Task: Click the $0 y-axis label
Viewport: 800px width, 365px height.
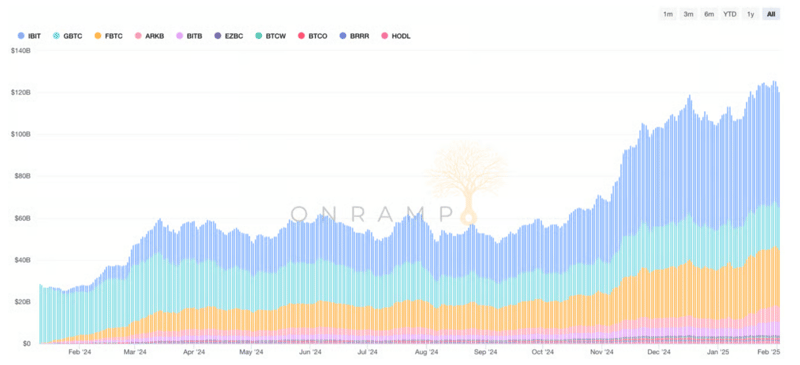Action: coord(26,344)
